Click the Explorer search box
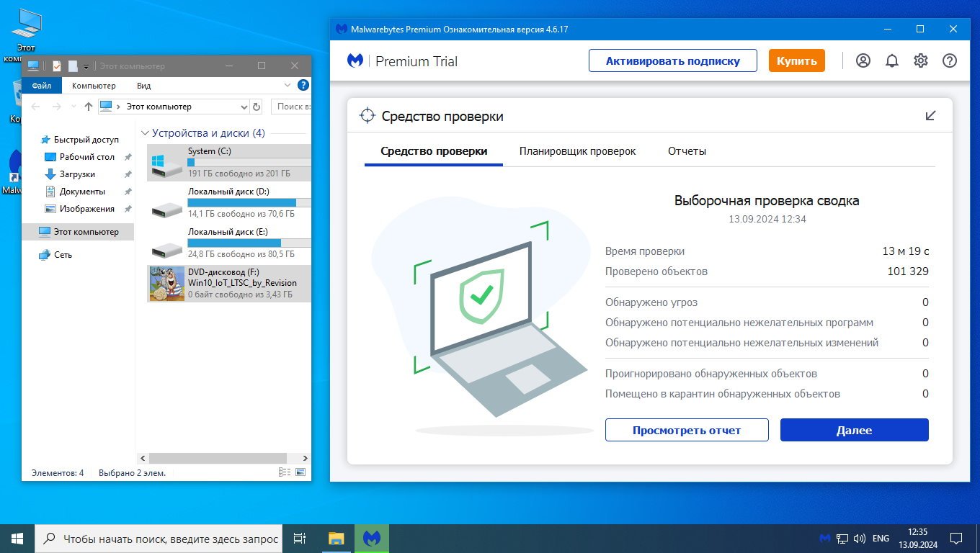 pyautogui.click(x=291, y=107)
